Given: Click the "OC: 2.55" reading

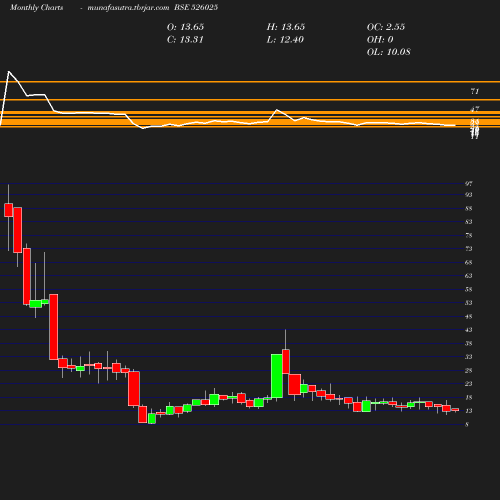Looking at the screenshot, I should point(386,27).
